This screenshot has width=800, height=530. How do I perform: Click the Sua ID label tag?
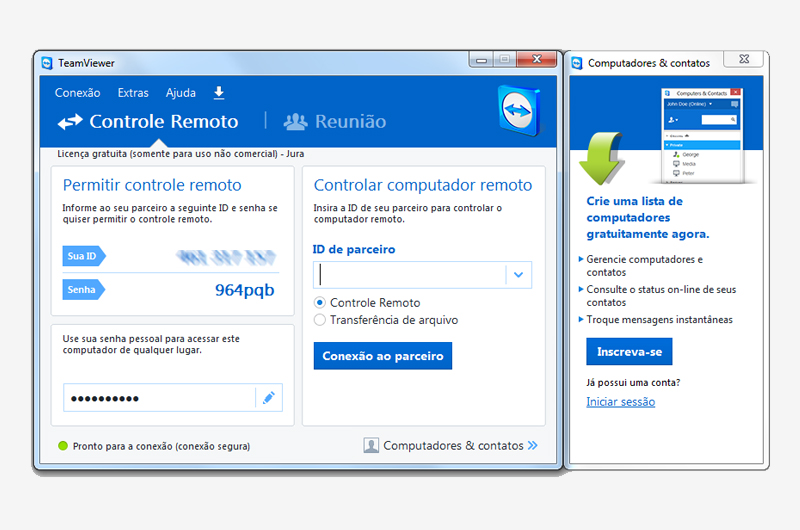pos(84,256)
